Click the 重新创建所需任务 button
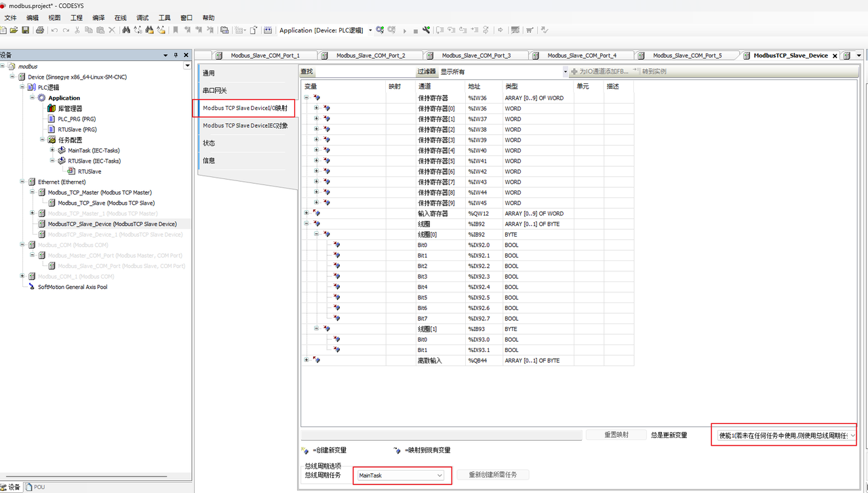This screenshot has width=868, height=493. [492, 475]
